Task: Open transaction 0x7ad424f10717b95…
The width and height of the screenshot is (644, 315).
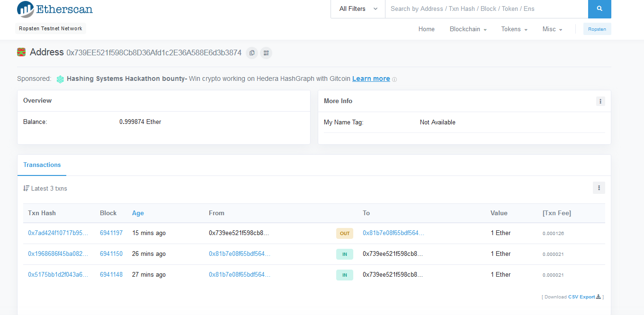Action: coord(58,233)
